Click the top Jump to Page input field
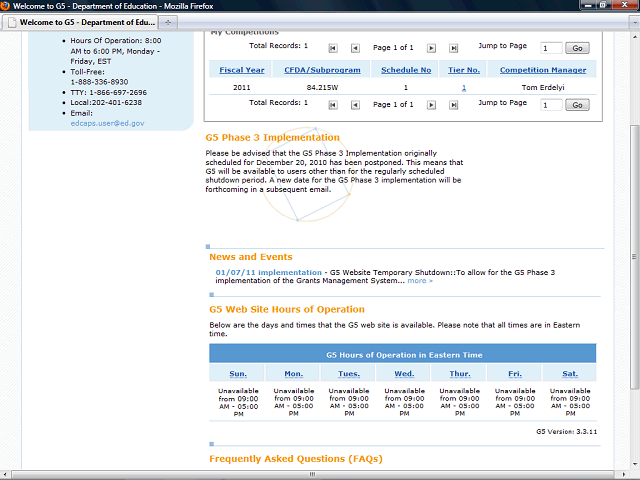 (551, 48)
